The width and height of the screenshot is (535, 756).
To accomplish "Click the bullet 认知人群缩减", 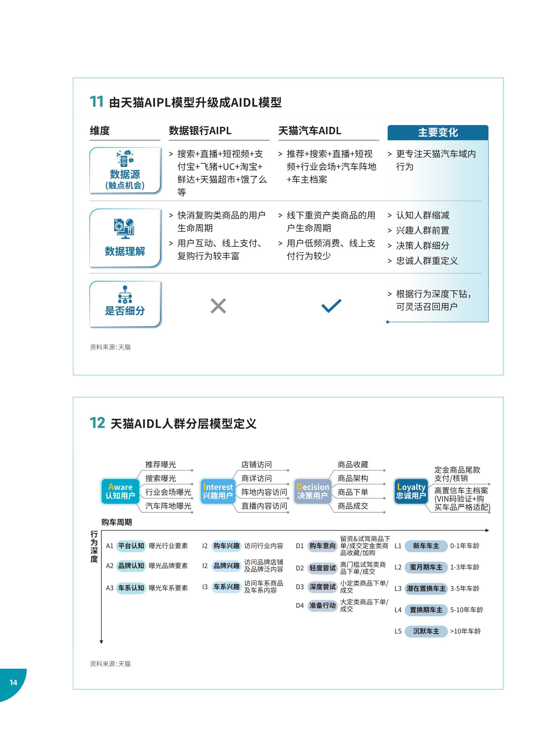I will 423,215.
